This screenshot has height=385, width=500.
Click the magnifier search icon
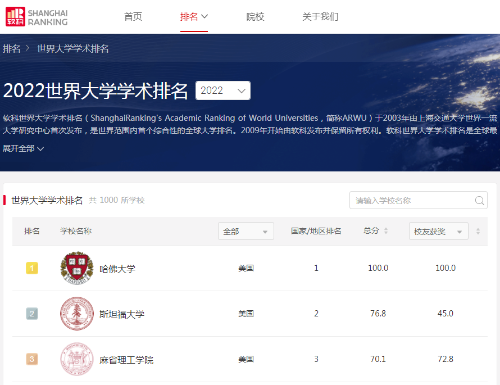point(479,200)
